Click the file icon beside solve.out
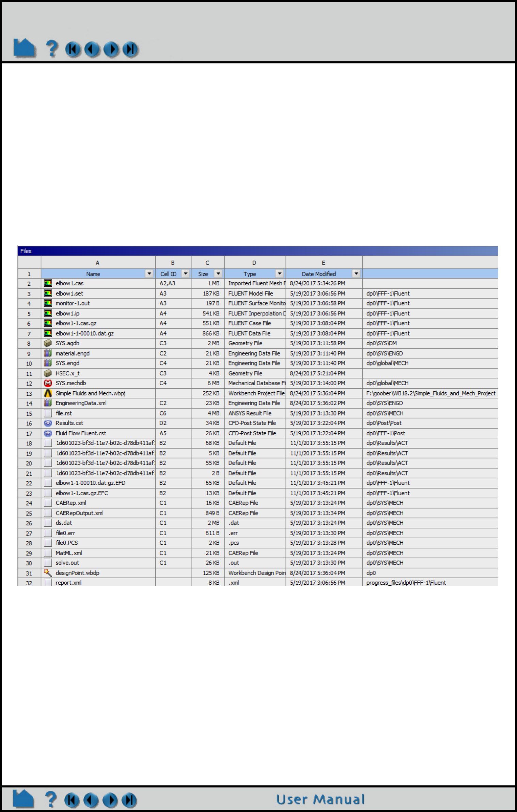The height and width of the screenshot is (812, 517). point(48,563)
